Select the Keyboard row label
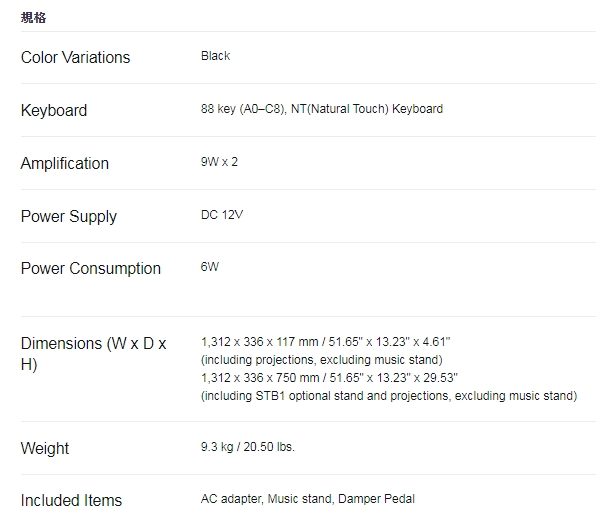Viewport: 596px width, 524px height. 54,110
